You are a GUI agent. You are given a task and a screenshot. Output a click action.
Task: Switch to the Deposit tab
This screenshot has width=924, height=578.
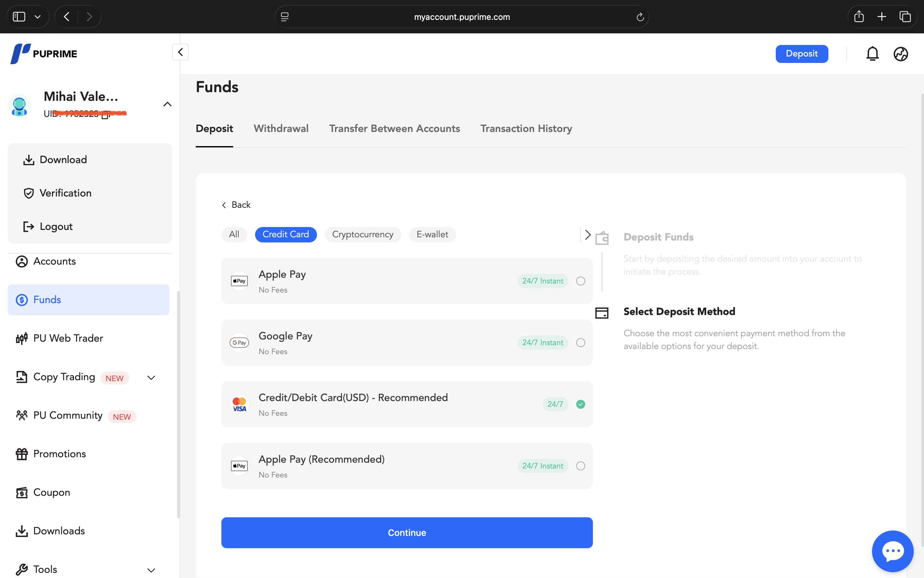[x=214, y=129]
